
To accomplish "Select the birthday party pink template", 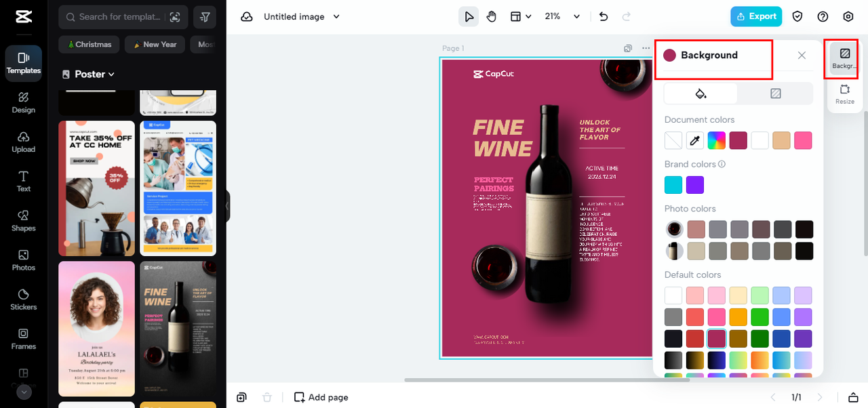I will point(96,329).
